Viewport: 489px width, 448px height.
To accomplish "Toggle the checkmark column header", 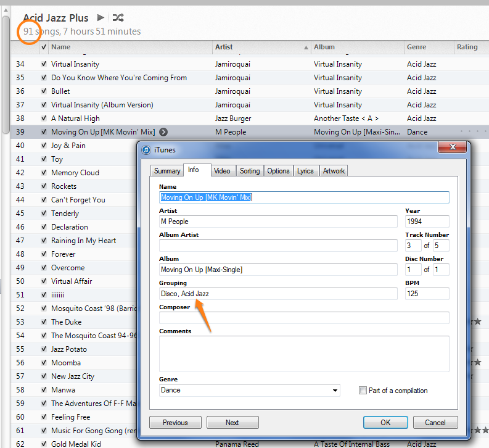I will pos(44,47).
